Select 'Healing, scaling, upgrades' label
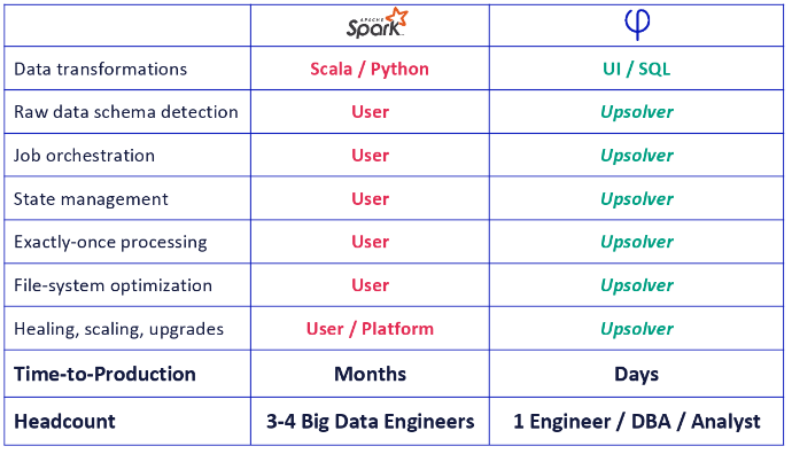788x452 pixels. [x=119, y=329]
